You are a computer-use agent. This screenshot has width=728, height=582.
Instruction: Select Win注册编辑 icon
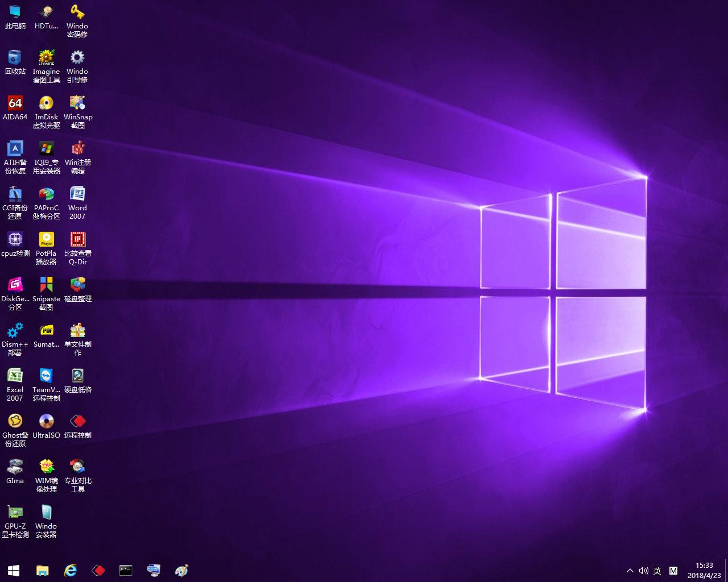click(x=77, y=157)
